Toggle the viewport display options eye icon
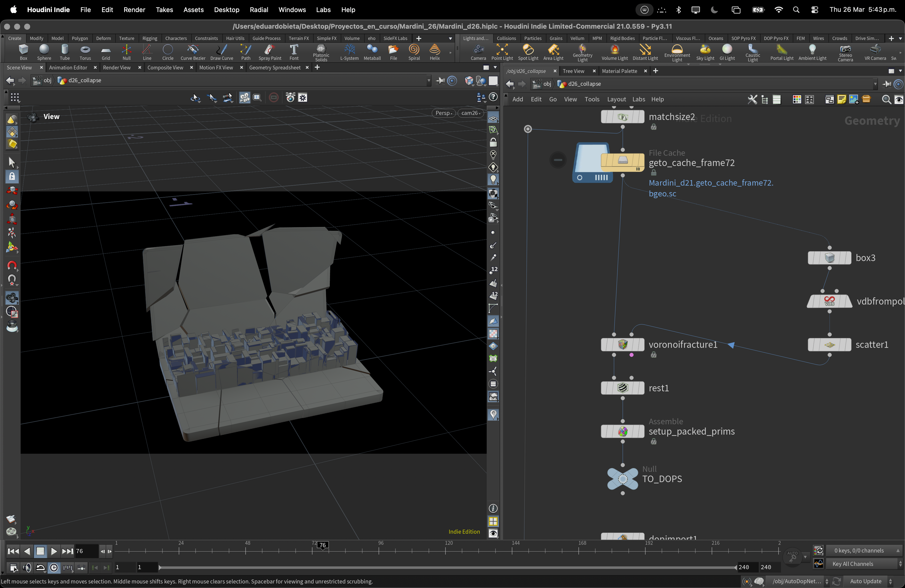 [x=493, y=533]
